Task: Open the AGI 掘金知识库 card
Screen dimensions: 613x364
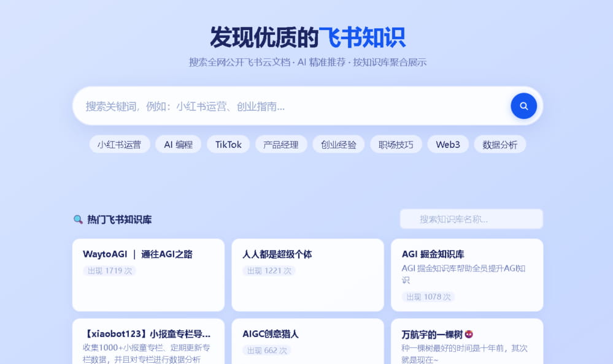Action: point(467,275)
